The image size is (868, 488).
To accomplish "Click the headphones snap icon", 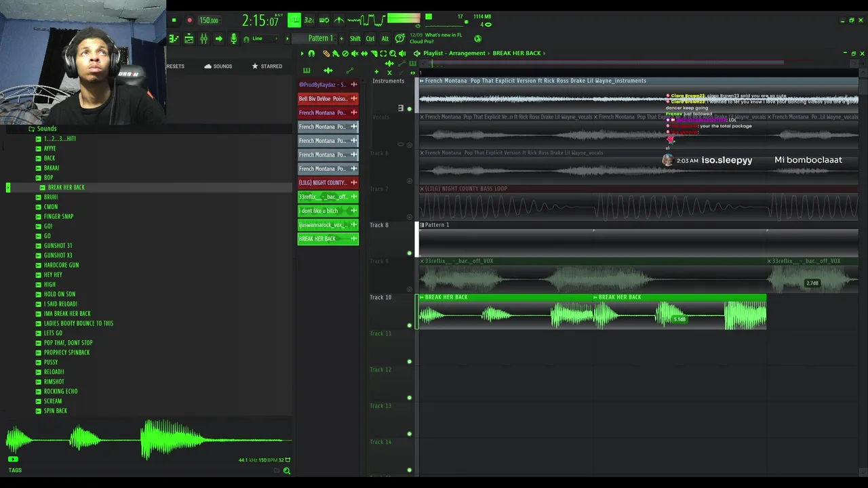I will (x=246, y=39).
